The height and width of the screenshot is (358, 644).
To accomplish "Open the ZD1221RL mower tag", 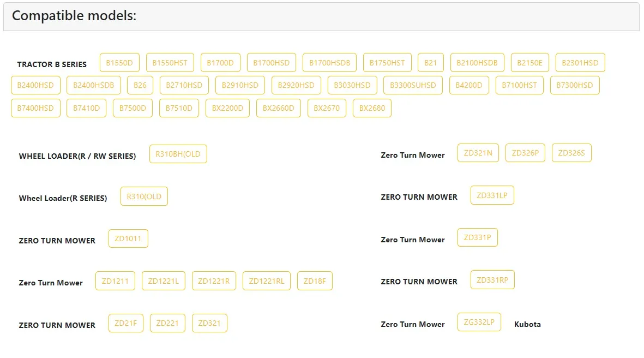I will [266, 281].
